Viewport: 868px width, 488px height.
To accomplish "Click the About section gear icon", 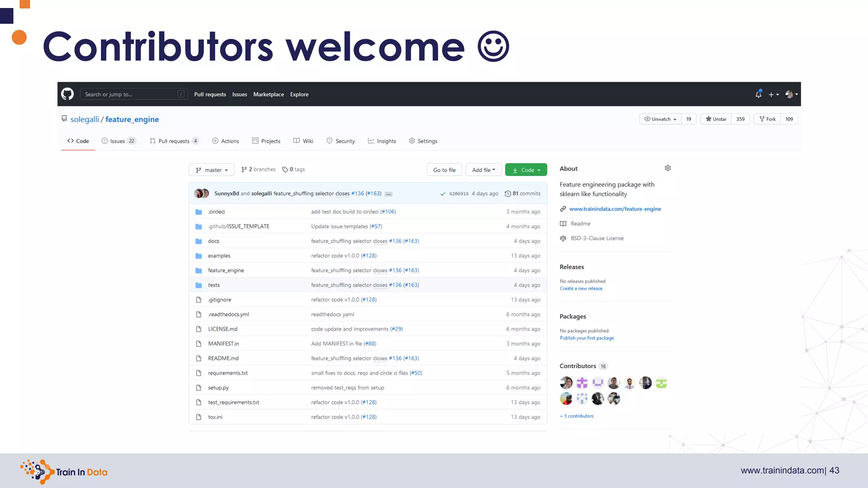I will coord(668,168).
